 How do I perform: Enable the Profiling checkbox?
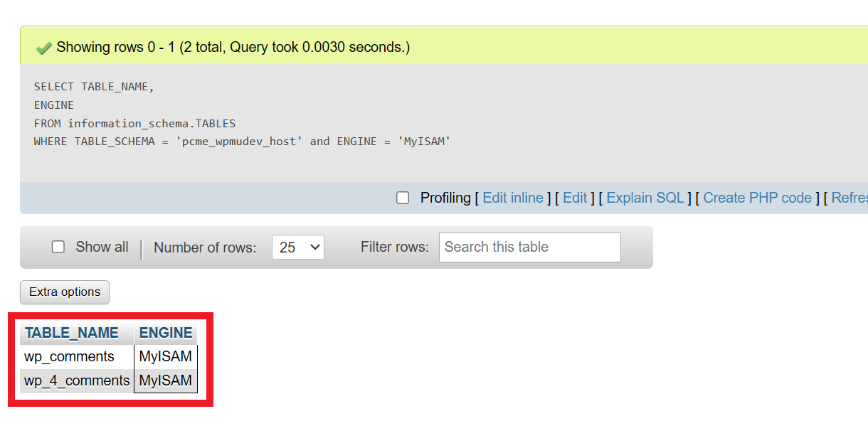403,198
